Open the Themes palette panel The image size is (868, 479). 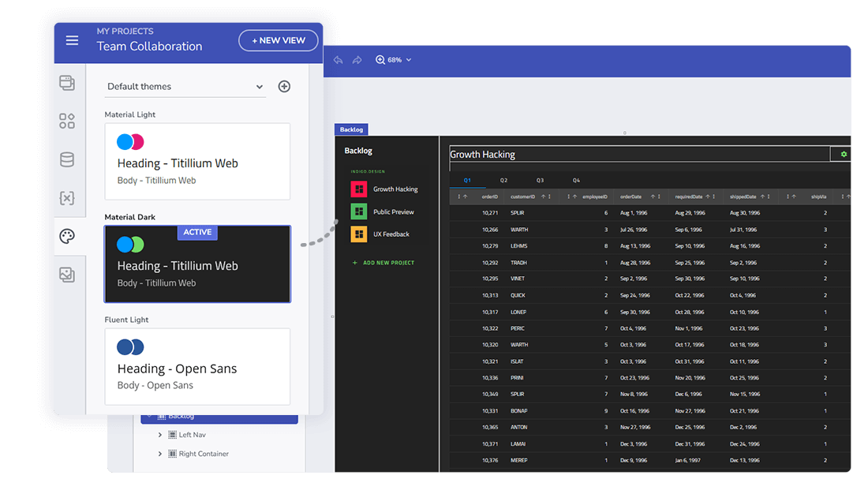pos(67,236)
